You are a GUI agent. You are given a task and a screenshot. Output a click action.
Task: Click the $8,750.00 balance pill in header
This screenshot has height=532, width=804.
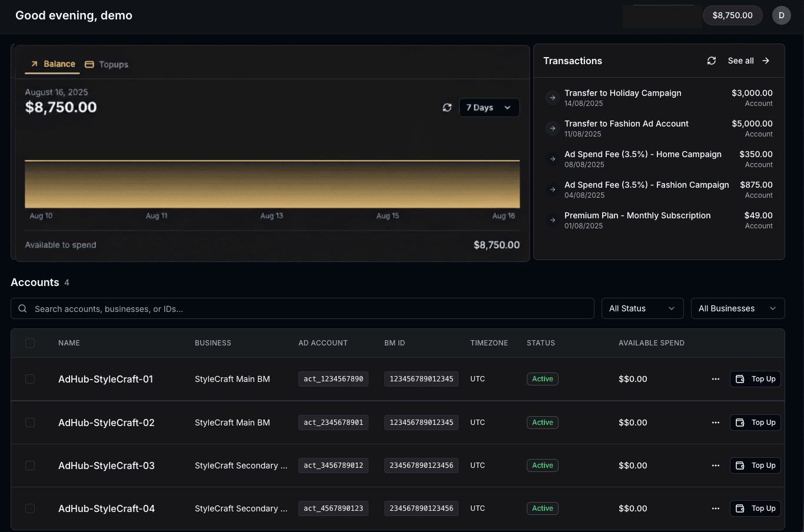pos(732,15)
